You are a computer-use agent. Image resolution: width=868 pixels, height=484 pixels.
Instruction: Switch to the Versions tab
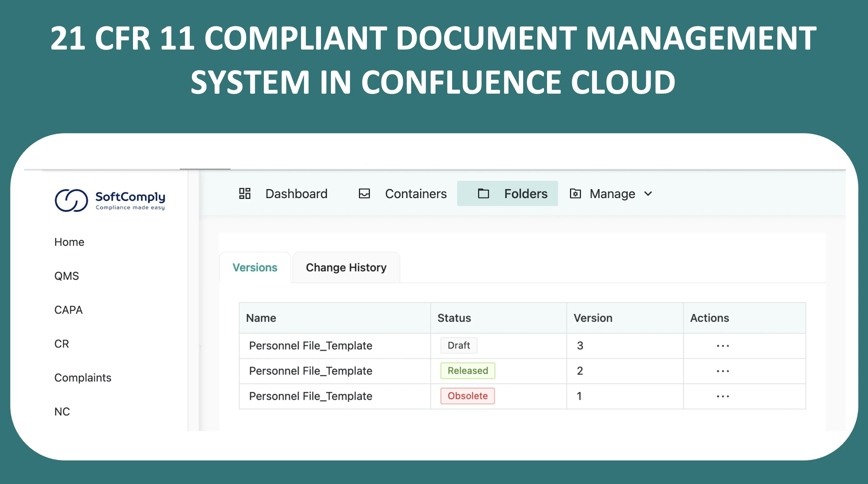coord(255,267)
